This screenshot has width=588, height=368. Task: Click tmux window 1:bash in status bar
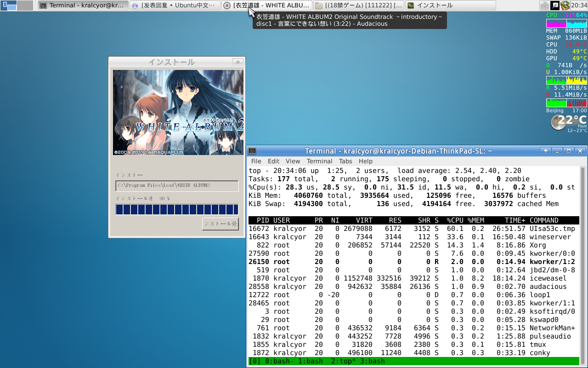click(311, 361)
